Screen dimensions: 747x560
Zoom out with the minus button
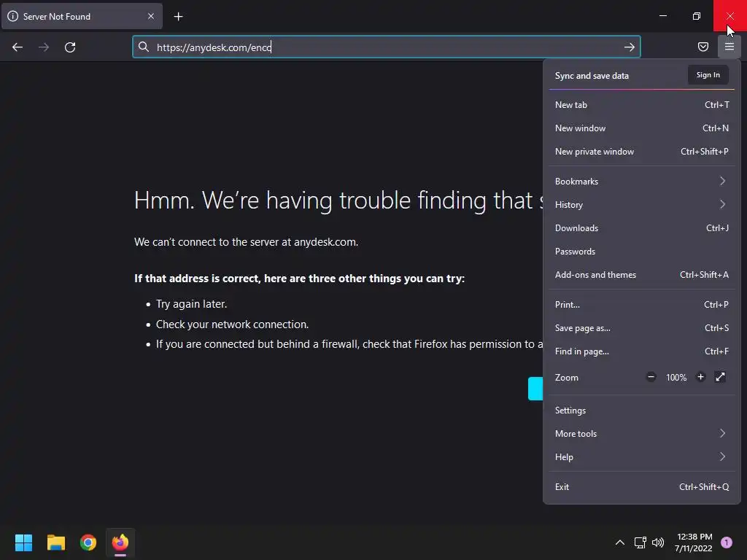click(x=651, y=377)
